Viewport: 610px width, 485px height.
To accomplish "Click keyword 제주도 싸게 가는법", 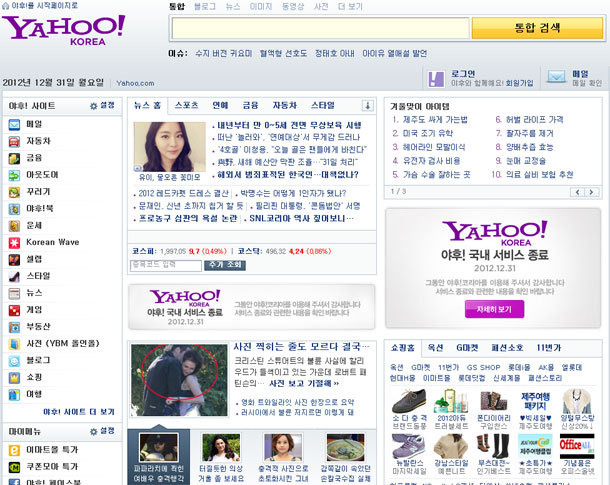I will (x=435, y=120).
